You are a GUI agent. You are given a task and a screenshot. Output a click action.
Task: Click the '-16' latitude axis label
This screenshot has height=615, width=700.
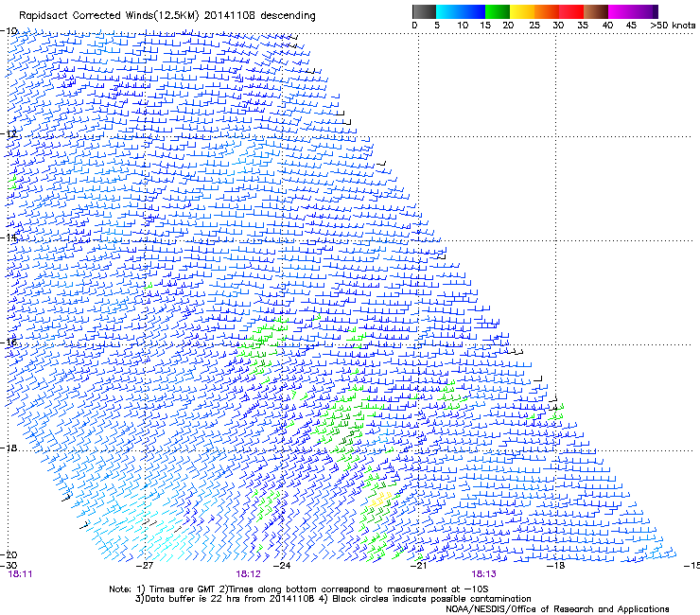(9, 343)
